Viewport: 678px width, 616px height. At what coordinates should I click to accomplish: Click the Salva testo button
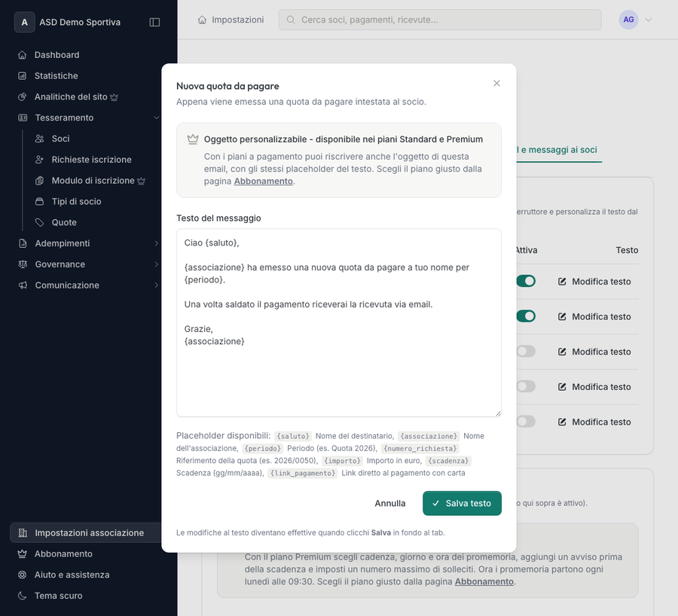pyautogui.click(x=462, y=503)
